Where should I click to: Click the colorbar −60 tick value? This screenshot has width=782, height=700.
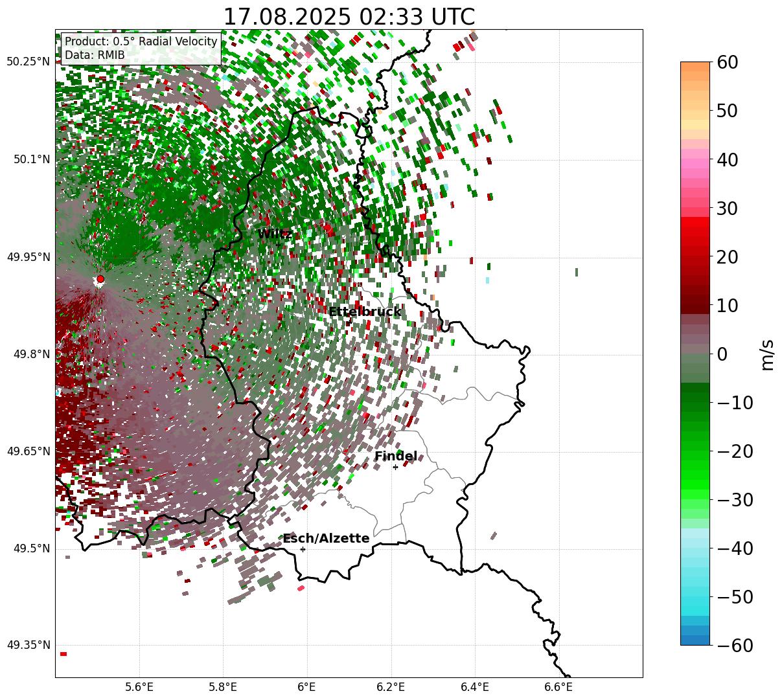[735, 646]
